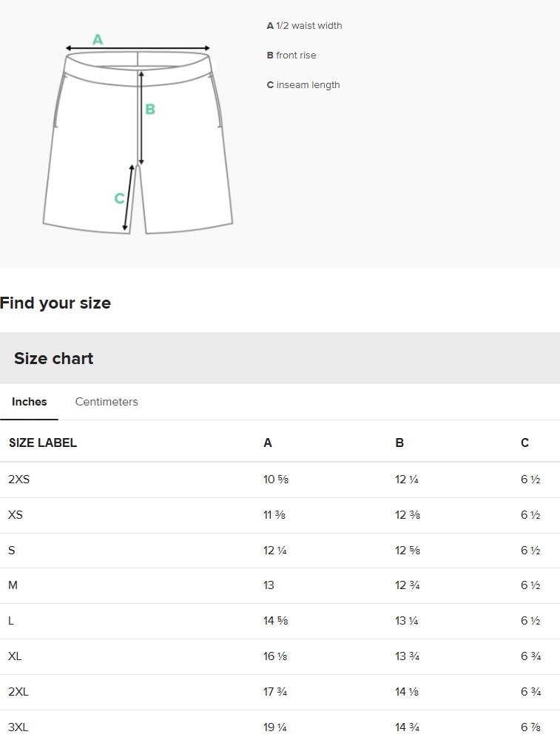Click the 14 ⅝ value in L row

pos(275,621)
